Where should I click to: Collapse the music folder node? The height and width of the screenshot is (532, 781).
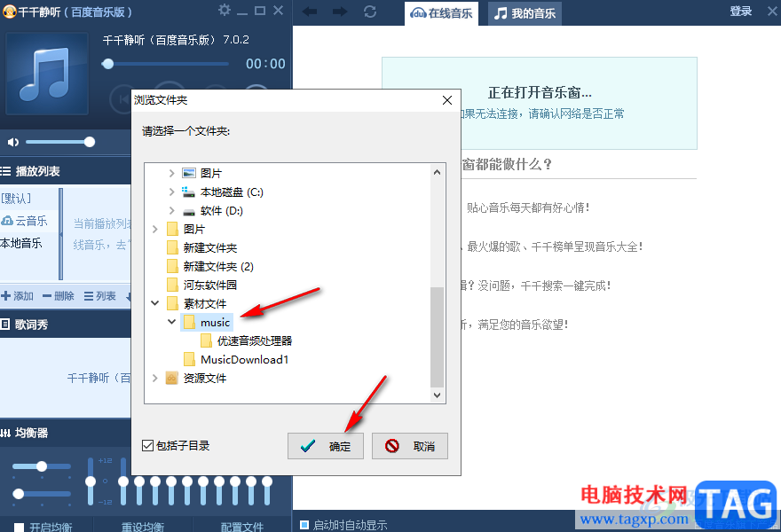click(172, 322)
